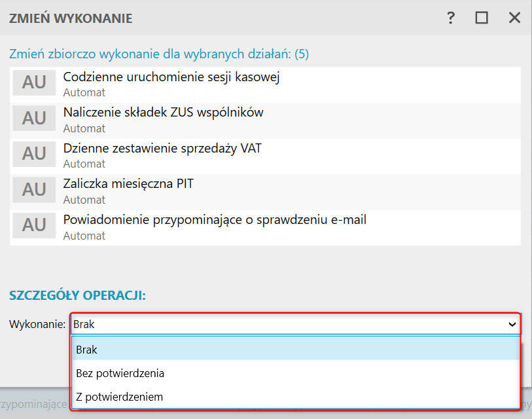Select the Codzienne uruchomienie sesji kasowej row title
532x419 pixels.
click(171, 77)
